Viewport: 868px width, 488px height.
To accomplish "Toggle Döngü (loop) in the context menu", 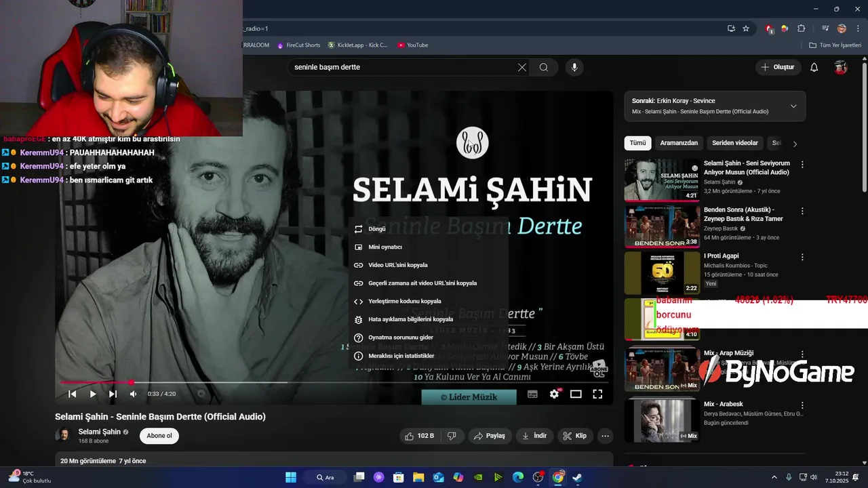I will tap(429, 229).
